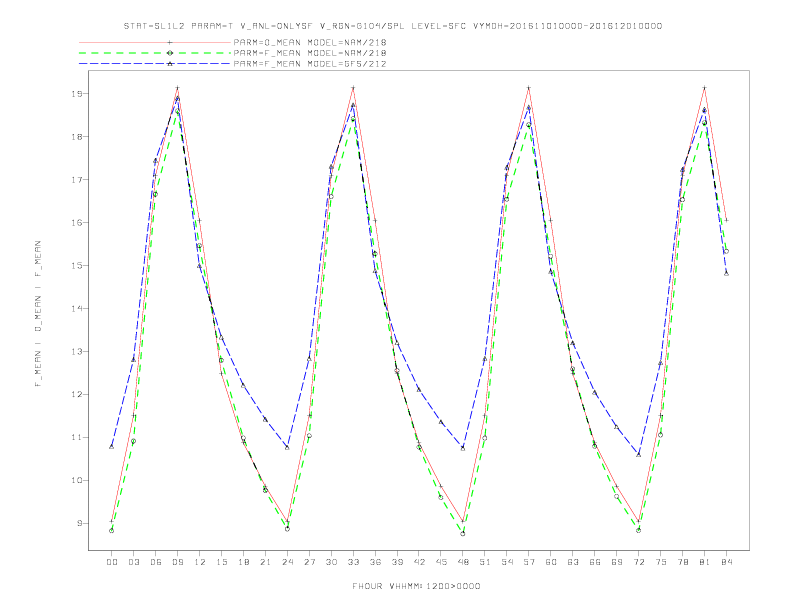792x612 pixels.
Task: Click y-axis tick value 9
Action: pyautogui.click(x=80, y=523)
